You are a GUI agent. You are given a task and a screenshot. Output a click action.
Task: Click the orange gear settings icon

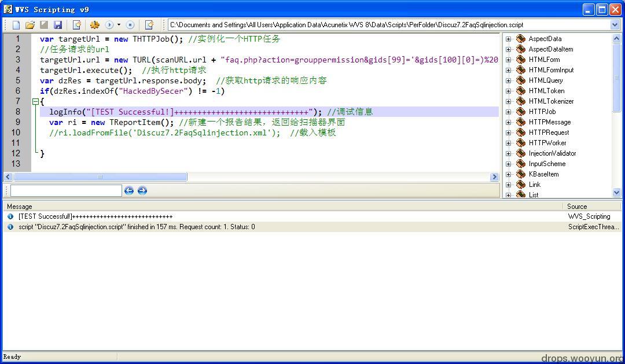click(x=94, y=25)
